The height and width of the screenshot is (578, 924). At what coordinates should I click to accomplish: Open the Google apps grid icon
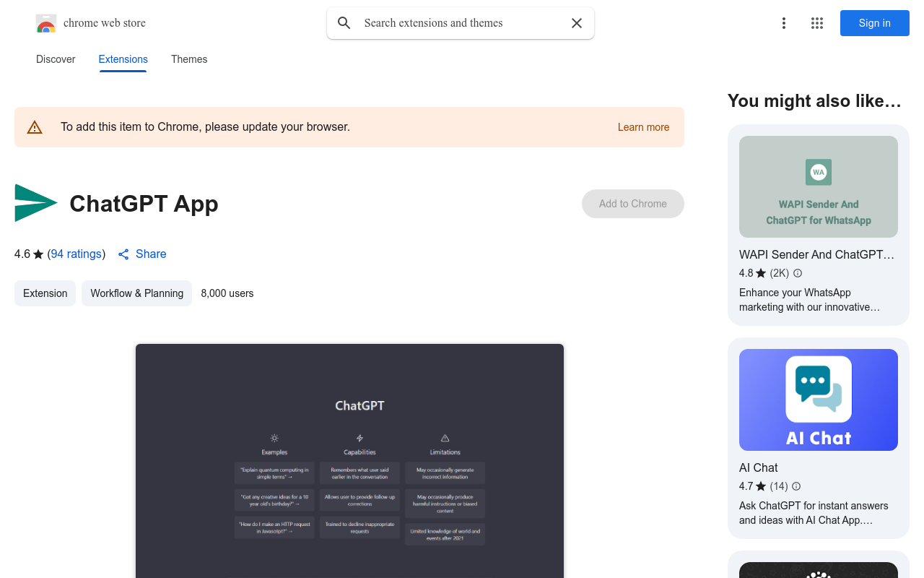[x=817, y=23]
